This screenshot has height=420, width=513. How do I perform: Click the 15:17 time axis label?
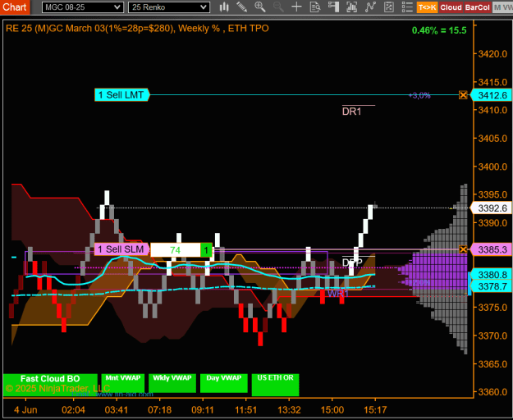[375, 409]
